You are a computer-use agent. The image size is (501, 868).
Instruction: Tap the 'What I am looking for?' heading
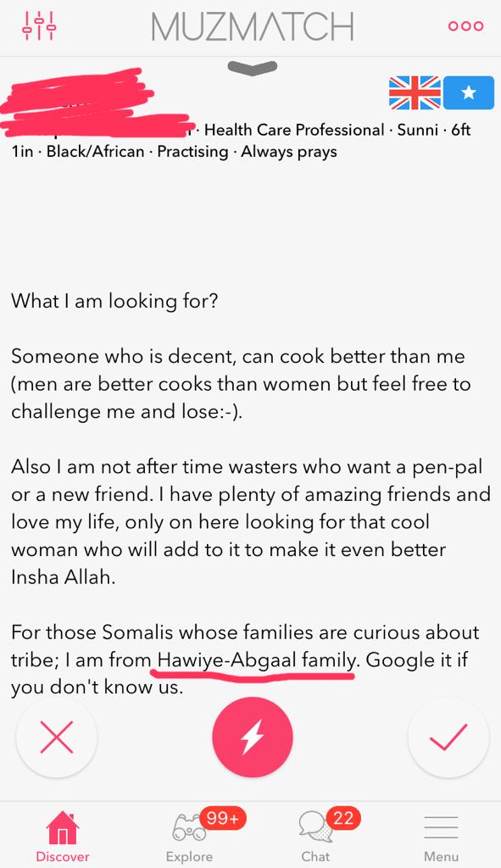(114, 301)
